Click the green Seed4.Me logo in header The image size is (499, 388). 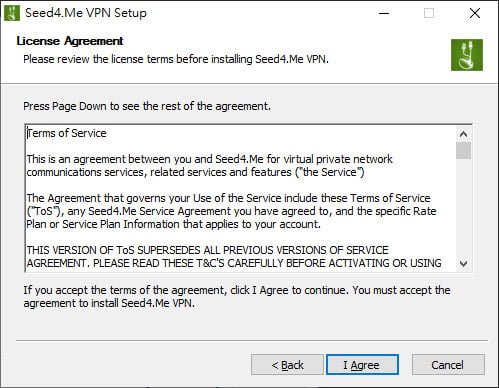[x=467, y=55]
